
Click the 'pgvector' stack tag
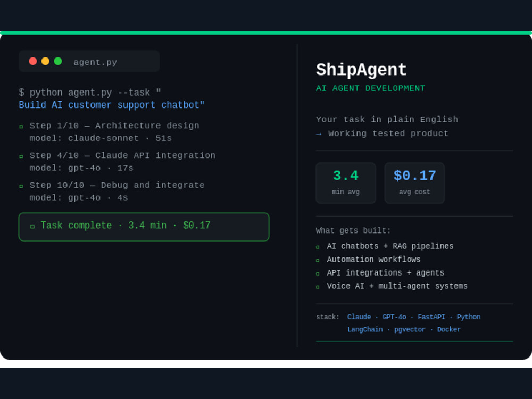point(410,330)
